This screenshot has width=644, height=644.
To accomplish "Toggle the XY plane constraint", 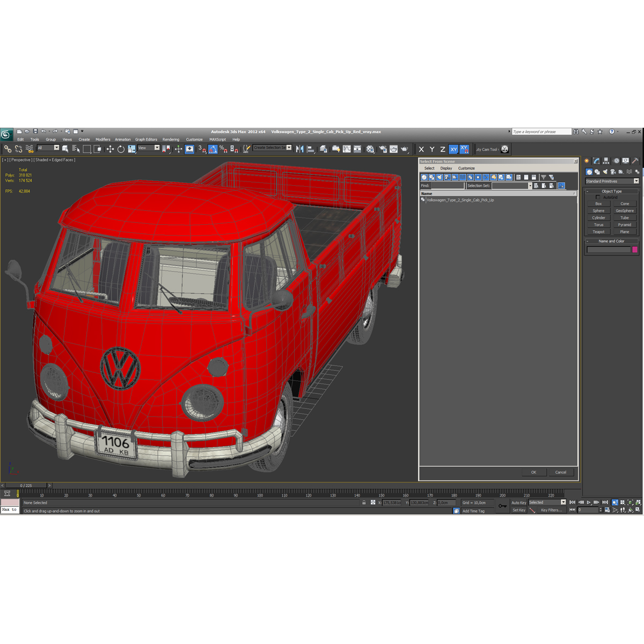I will pyautogui.click(x=453, y=149).
